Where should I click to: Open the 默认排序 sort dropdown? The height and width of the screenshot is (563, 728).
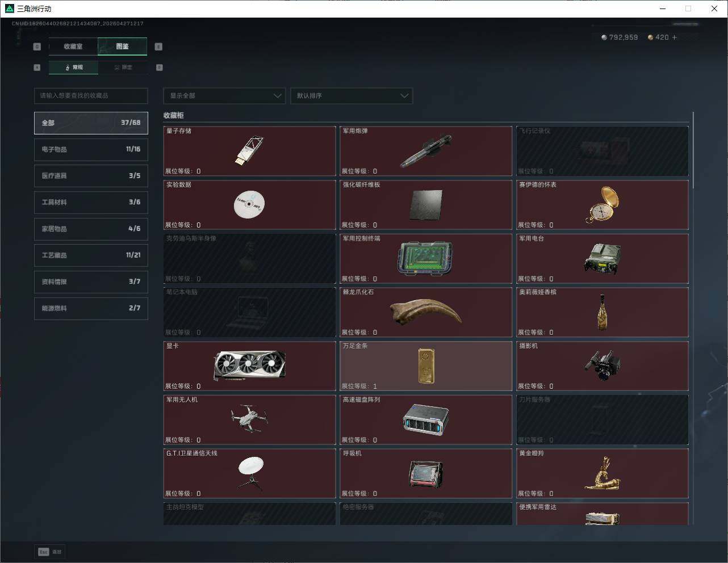coord(352,96)
